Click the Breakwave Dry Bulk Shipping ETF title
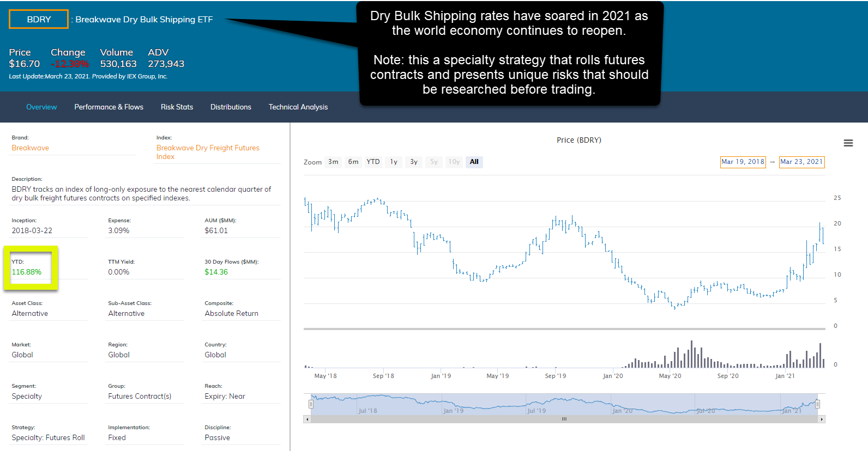Screen dimensions: 868x451 click(144, 19)
